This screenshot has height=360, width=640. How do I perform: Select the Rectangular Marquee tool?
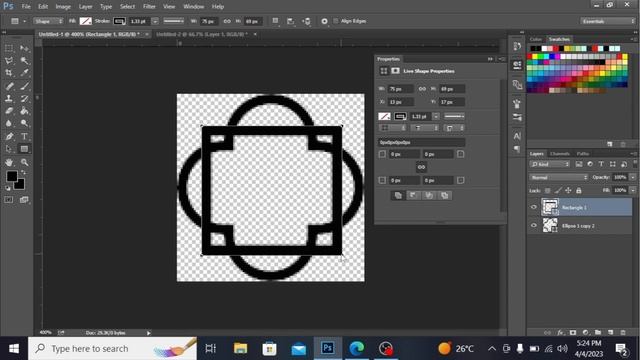click(9, 48)
